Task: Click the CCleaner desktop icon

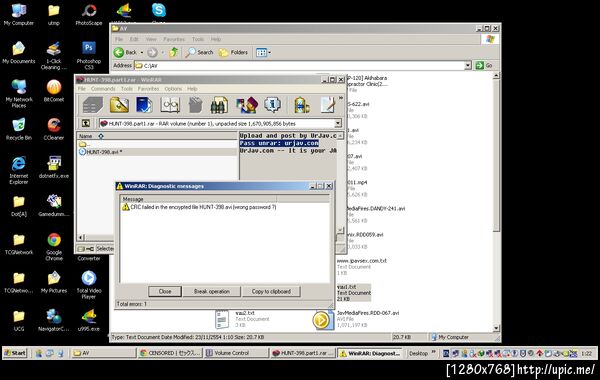Action: pos(54,129)
